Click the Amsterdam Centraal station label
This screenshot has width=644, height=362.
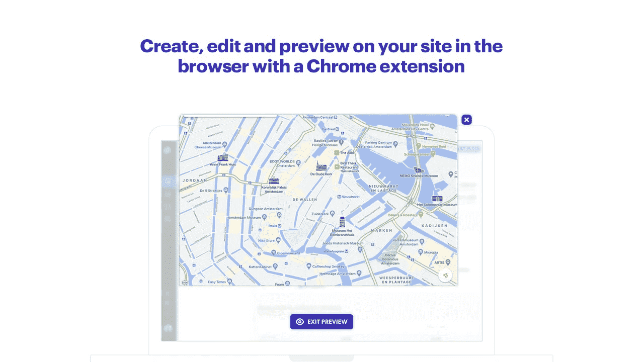point(317,117)
